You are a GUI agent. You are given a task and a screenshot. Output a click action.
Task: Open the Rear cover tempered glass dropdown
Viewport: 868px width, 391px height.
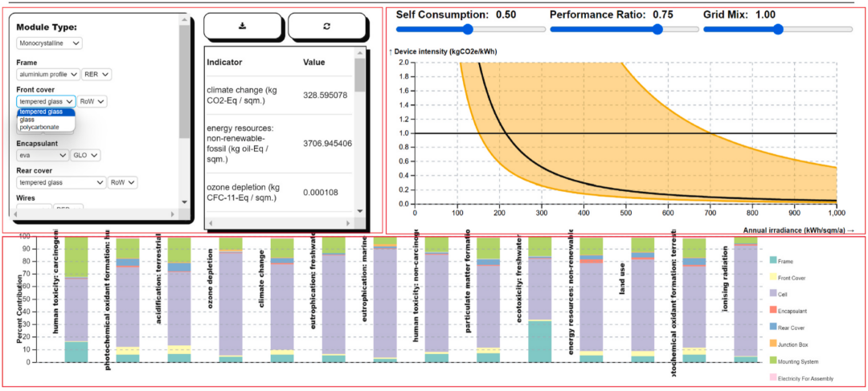pyautogui.click(x=60, y=182)
